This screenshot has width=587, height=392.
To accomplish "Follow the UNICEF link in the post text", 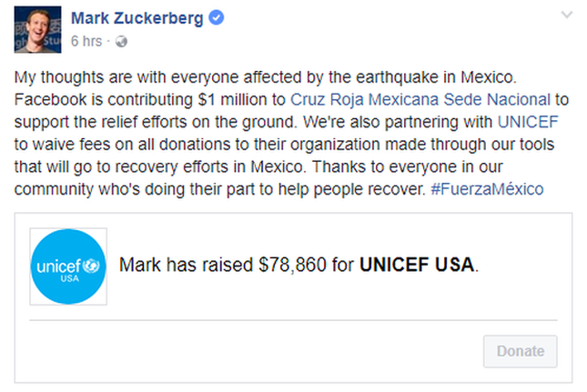I will (x=529, y=120).
